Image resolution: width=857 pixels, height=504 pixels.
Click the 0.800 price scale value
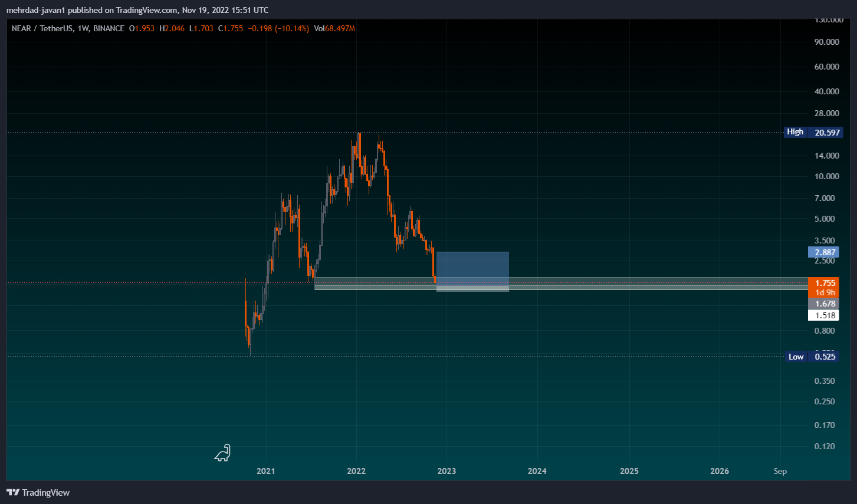[825, 331]
